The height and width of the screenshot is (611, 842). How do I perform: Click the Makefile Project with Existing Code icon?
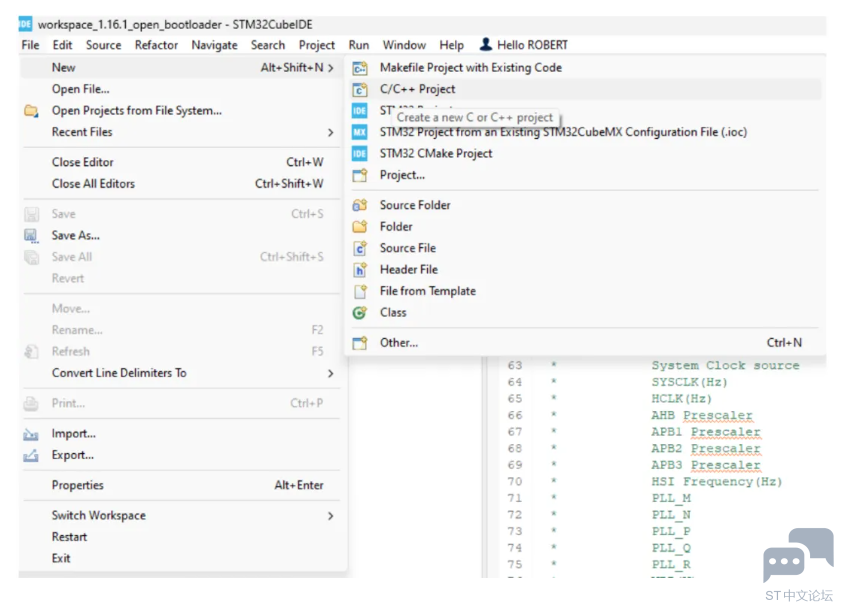coord(360,68)
